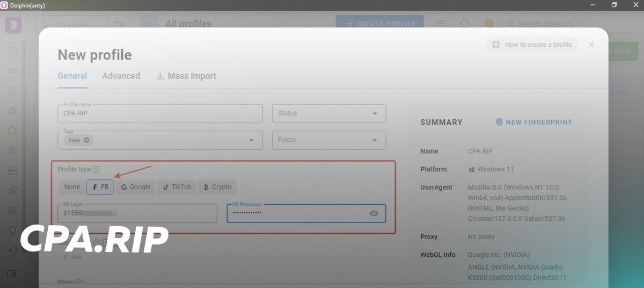
Task: Open the filter icon in top bar
Action: (441, 24)
